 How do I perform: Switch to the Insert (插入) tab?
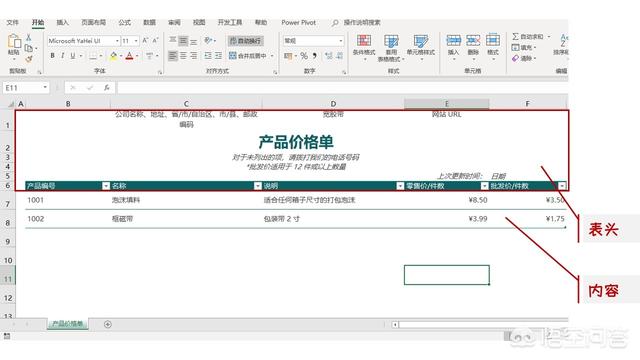tap(62, 22)
